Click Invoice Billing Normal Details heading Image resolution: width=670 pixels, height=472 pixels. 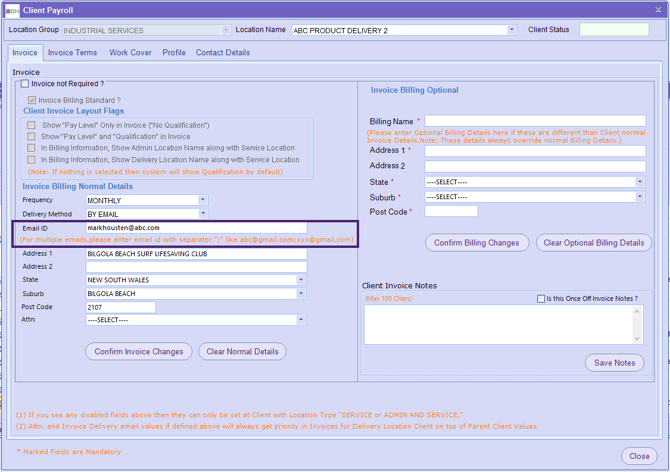tap(77, 186)
